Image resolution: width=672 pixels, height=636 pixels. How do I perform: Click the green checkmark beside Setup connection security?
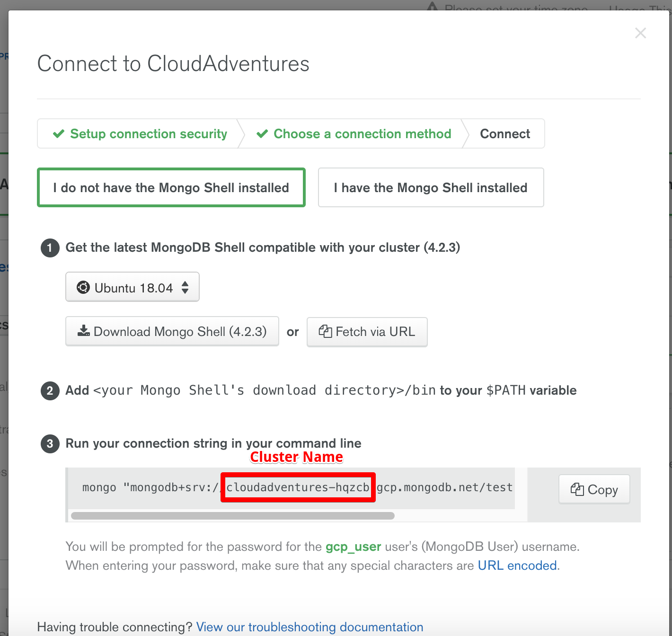pyautogui.click(x=59, y=134)
